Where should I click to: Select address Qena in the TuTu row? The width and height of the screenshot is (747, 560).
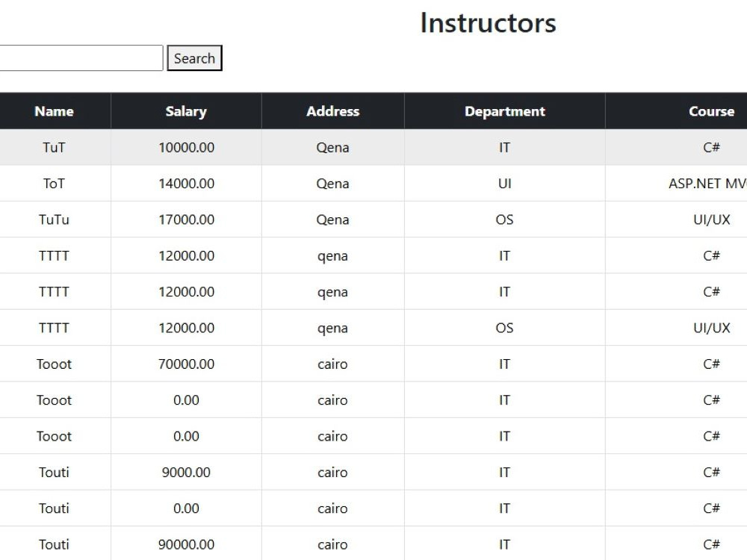[x=333, y=220]
